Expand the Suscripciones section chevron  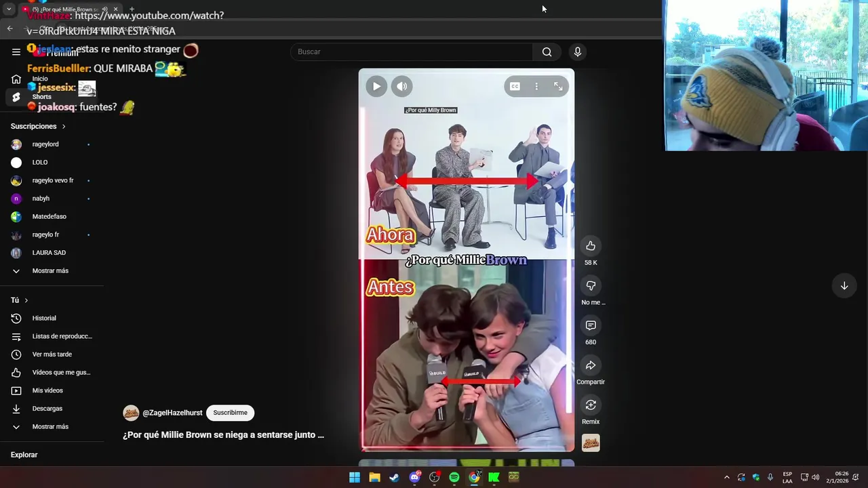(64, 126)
